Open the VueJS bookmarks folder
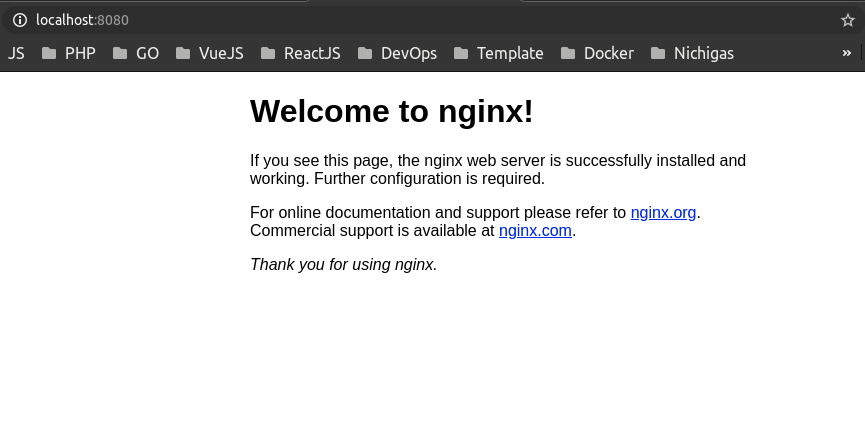This screenshot has height=433, width=865. coord(210,54)
